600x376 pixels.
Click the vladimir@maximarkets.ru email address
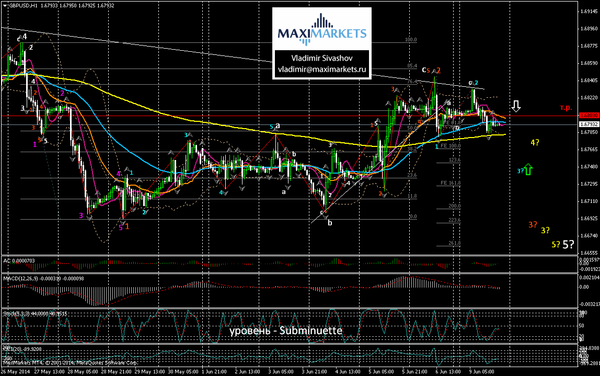[x=322, y=70]
